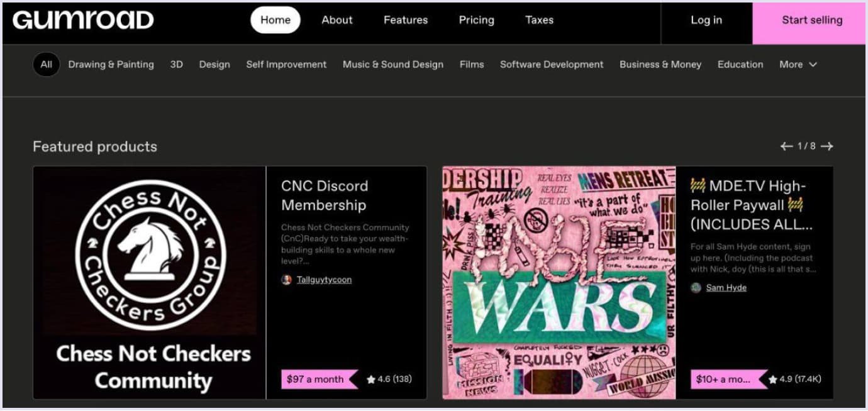
Task: Filter by Films category
Action: (x=472, y=64)
